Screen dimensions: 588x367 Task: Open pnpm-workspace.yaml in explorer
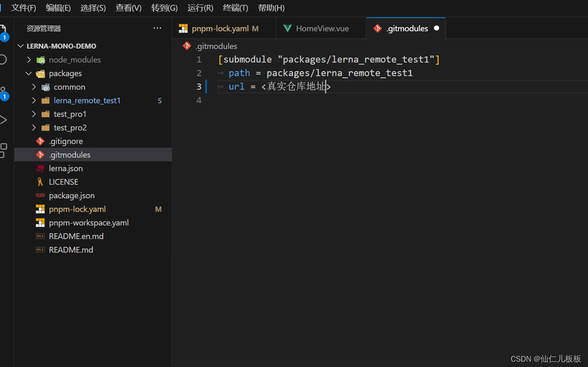point(93,223)
